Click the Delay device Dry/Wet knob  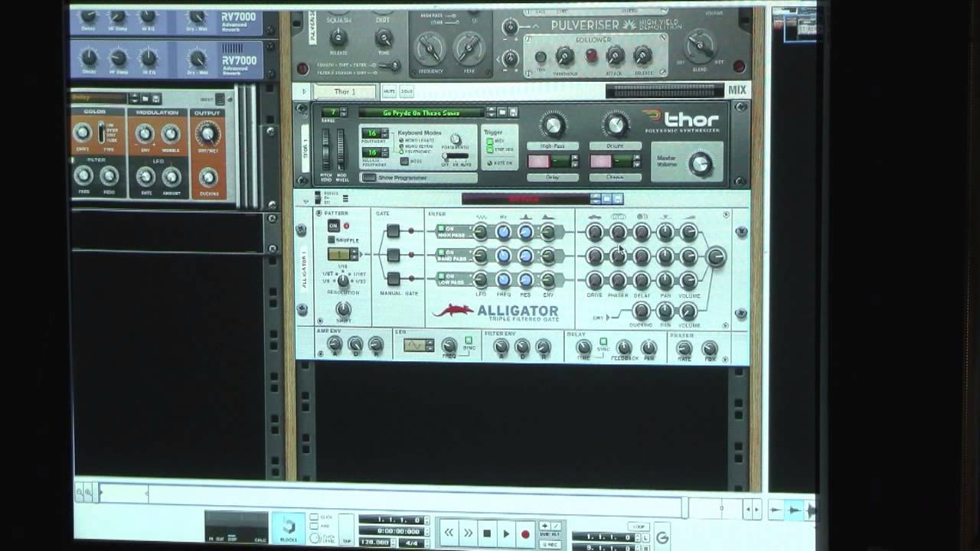(207, 135)
